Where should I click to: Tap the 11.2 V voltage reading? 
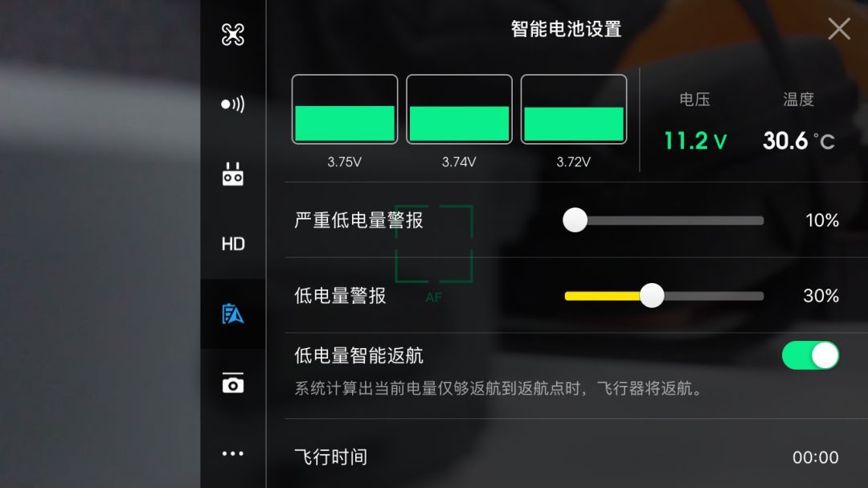click(695, 141)
